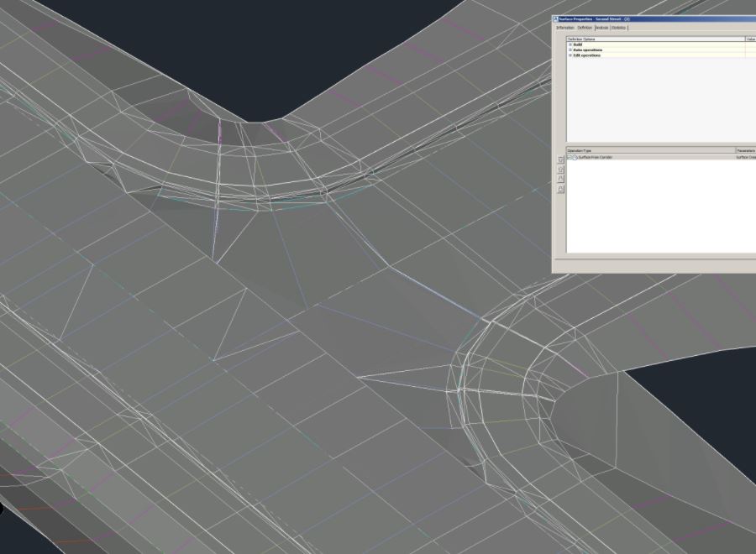Click the move operation to bottom icon

point(560,188)
